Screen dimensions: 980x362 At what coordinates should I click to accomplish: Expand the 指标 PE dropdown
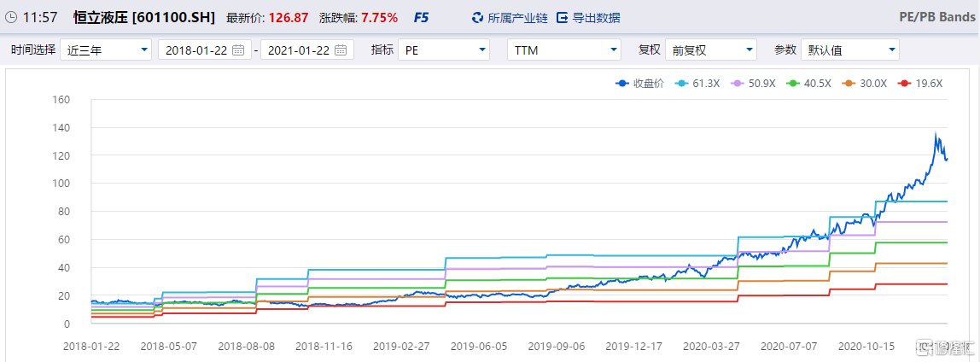444,50
